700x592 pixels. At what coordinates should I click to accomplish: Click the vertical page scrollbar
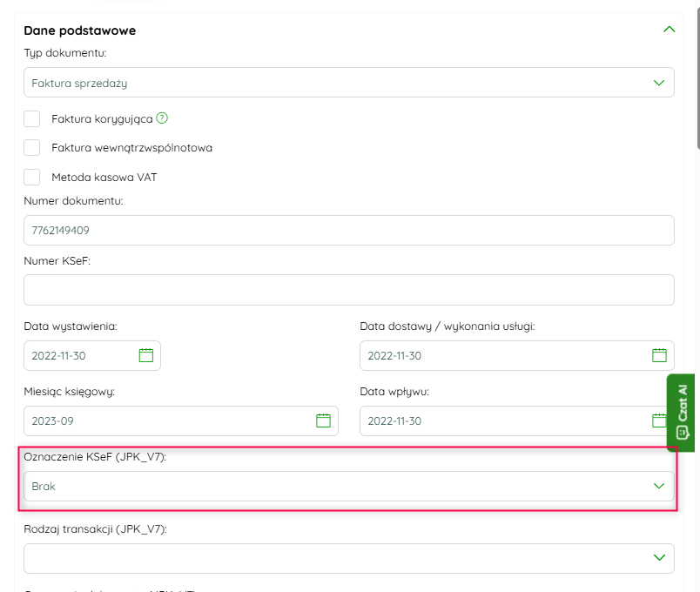(696, 78)
